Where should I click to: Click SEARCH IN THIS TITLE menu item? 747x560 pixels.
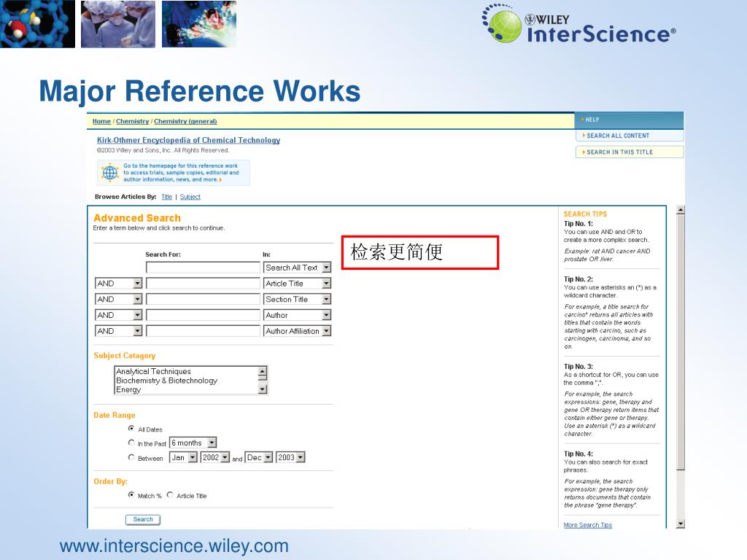(x=630, y=152)
